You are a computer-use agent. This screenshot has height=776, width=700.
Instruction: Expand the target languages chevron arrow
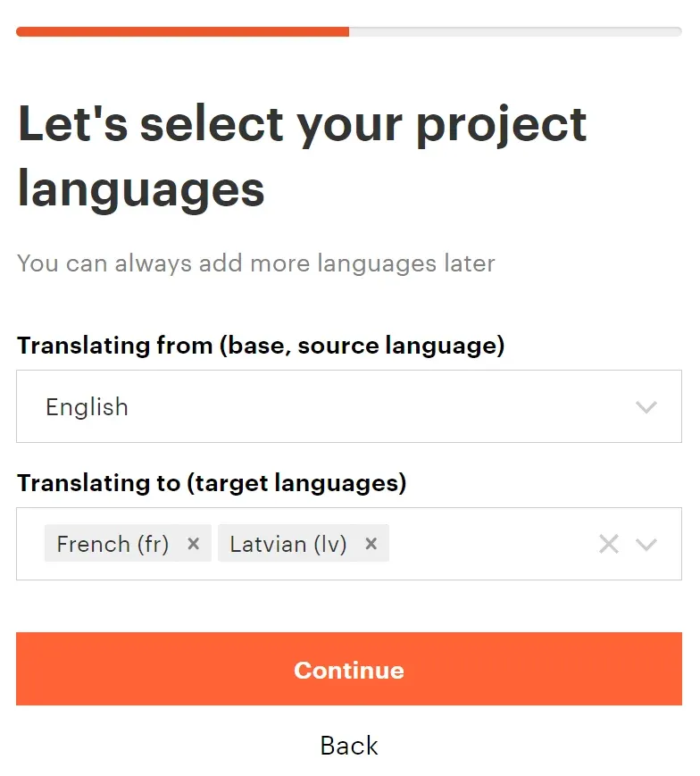646,544
